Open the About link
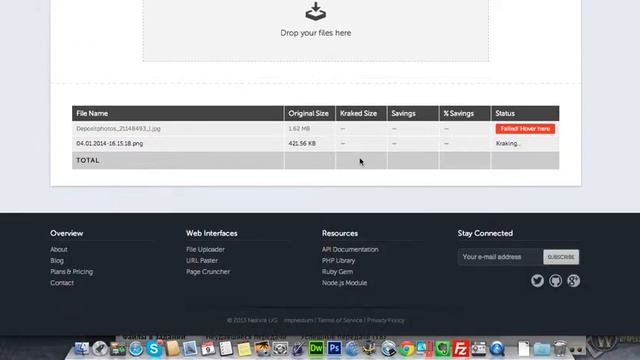640x360 pixels. (59, 249)
